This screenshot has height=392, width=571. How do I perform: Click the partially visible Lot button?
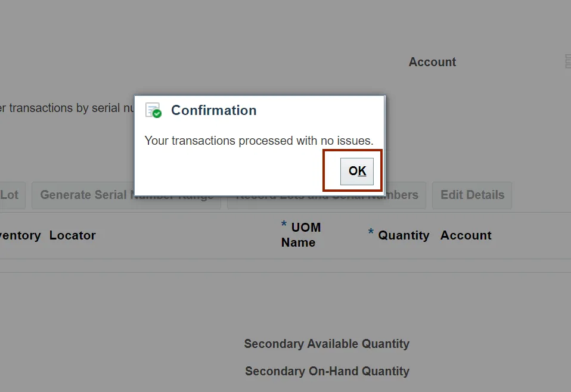10,195
